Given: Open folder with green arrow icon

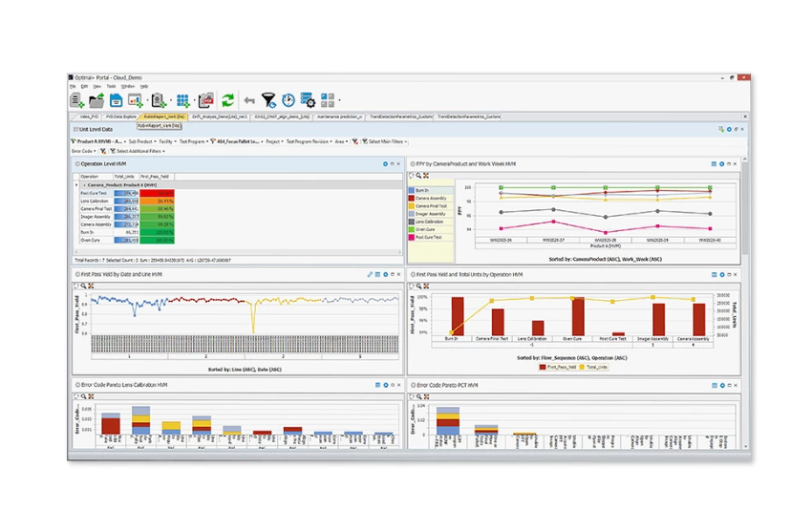Looking at the screenshot, I should click(96, 100).
